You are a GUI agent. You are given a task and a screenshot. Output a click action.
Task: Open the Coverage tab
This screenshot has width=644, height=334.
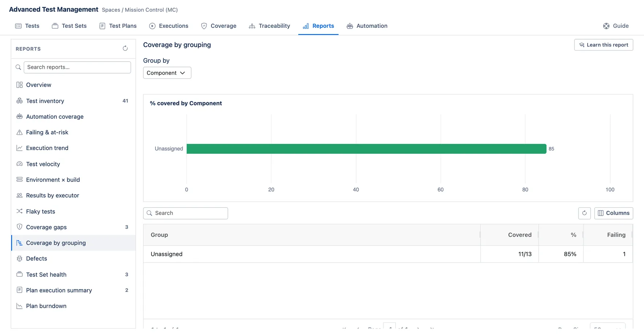(x=219, y=26)
